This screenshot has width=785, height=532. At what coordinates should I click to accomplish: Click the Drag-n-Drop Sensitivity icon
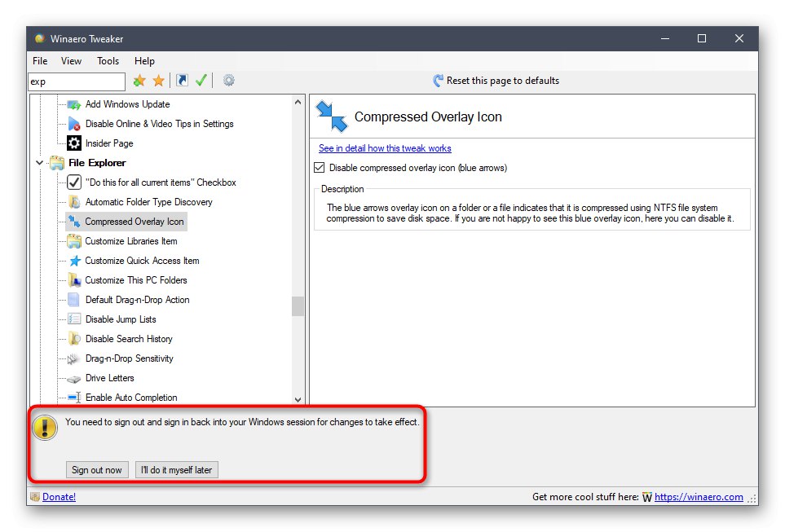pos(73,358)
